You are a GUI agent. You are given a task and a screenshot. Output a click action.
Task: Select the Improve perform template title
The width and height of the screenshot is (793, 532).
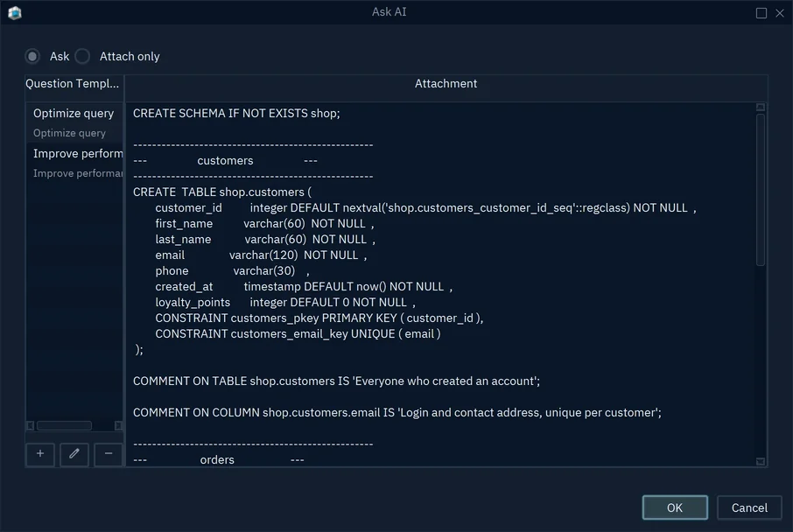(78, 153)
